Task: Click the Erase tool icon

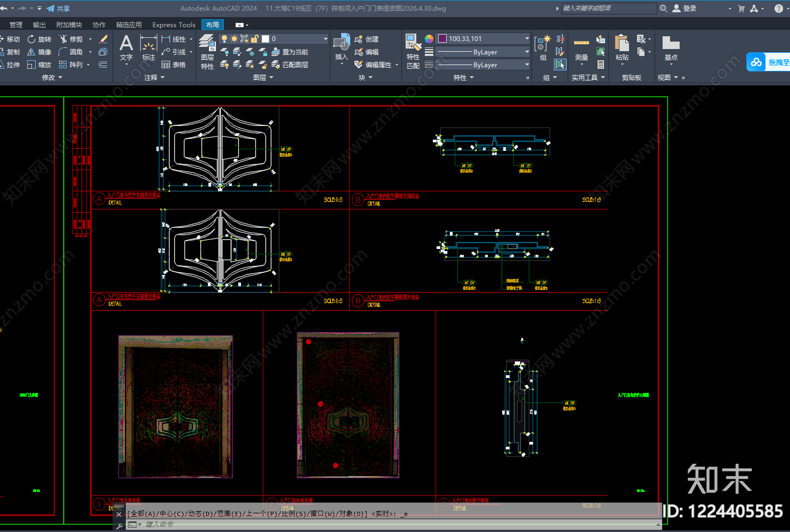Action: (103, 39)
